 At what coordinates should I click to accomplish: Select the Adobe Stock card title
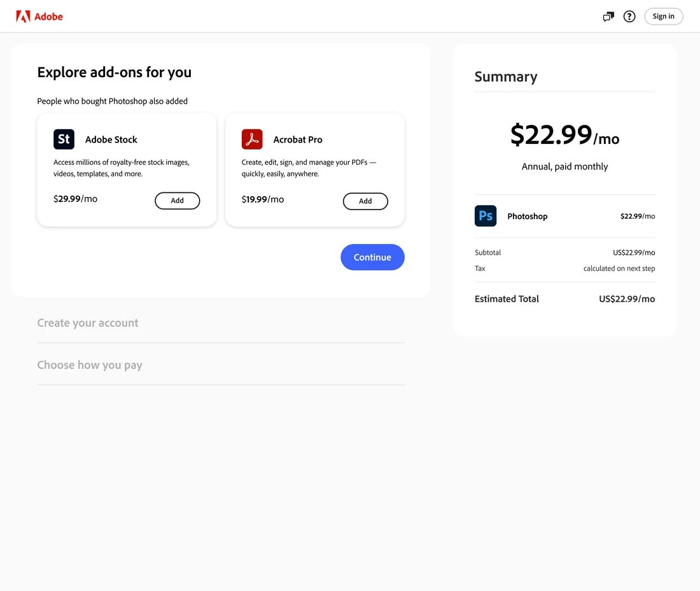tap(111, 139)
